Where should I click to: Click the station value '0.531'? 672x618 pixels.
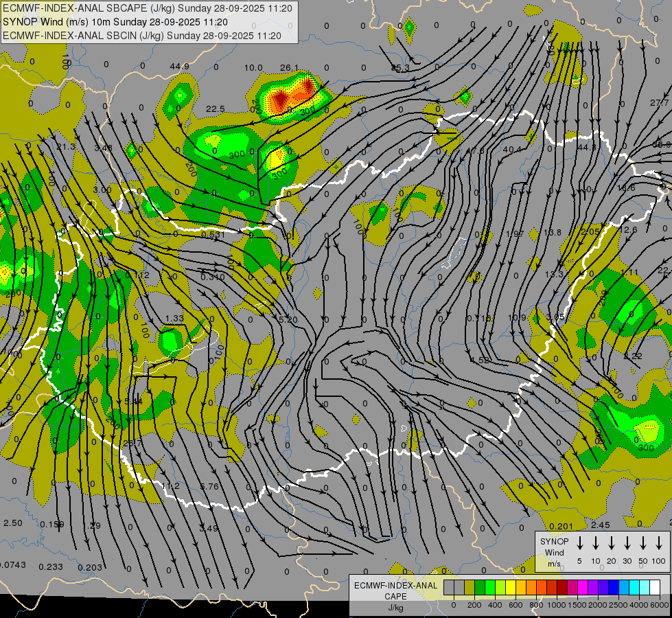click(213, 235)
